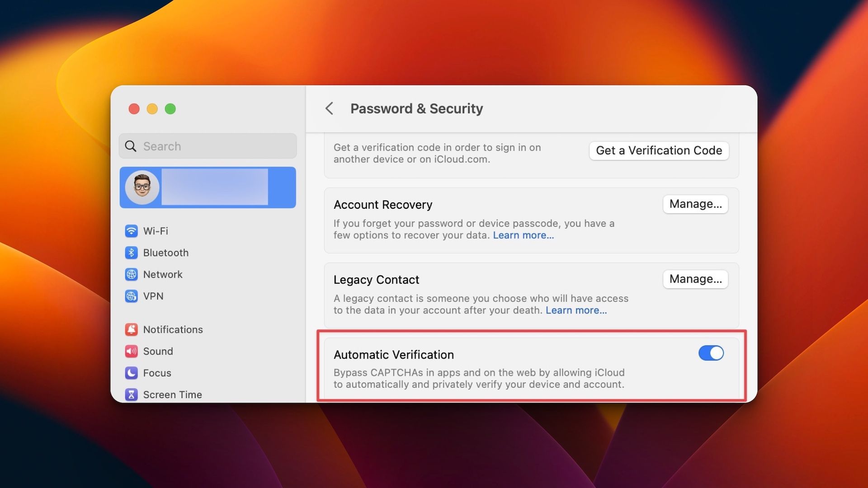
Task: Click Manage for Legacy Contact
Action: [x=695, y=279]
